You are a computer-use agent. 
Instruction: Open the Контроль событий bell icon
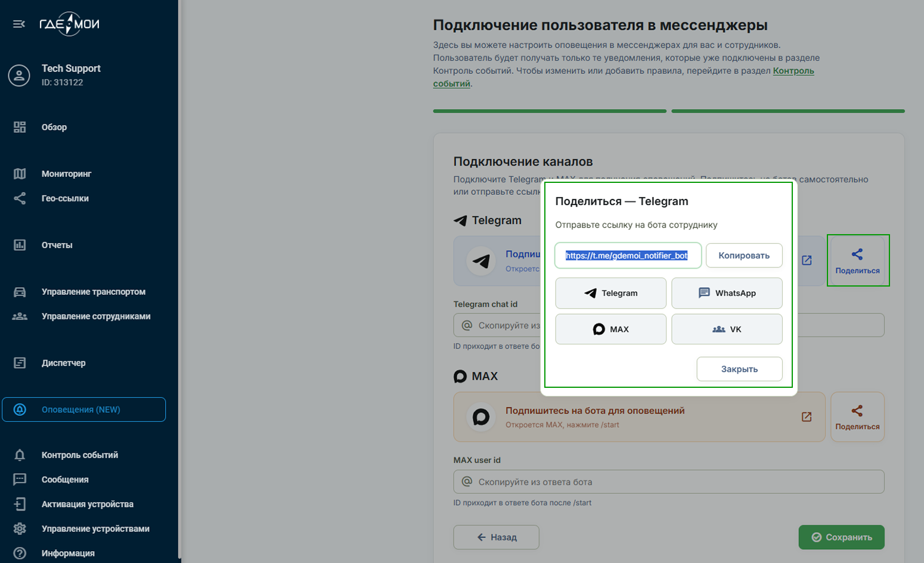tap(20, 455)
